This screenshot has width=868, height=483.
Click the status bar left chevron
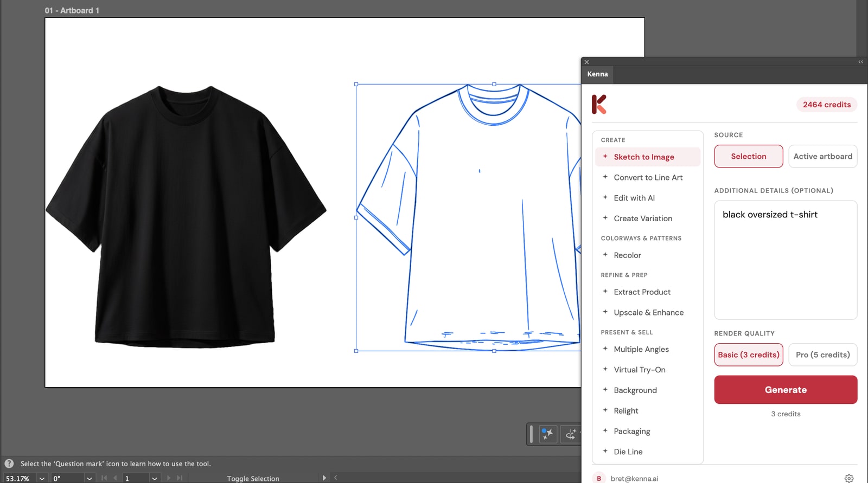tap(336, 478)
